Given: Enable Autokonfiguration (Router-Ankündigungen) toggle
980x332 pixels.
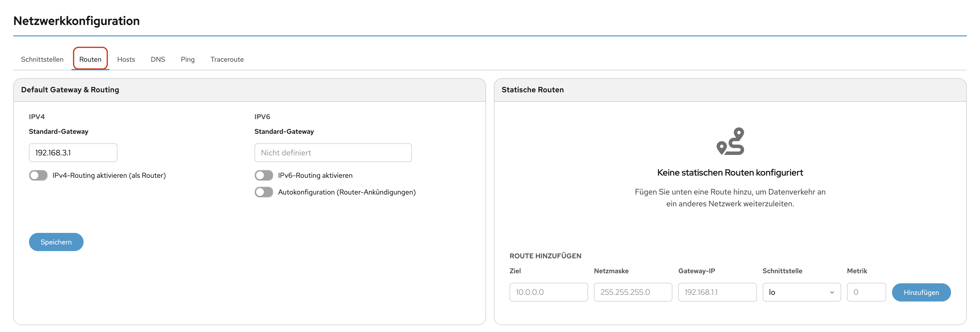Looking at the screenshot, I should [x=264, y=192].
